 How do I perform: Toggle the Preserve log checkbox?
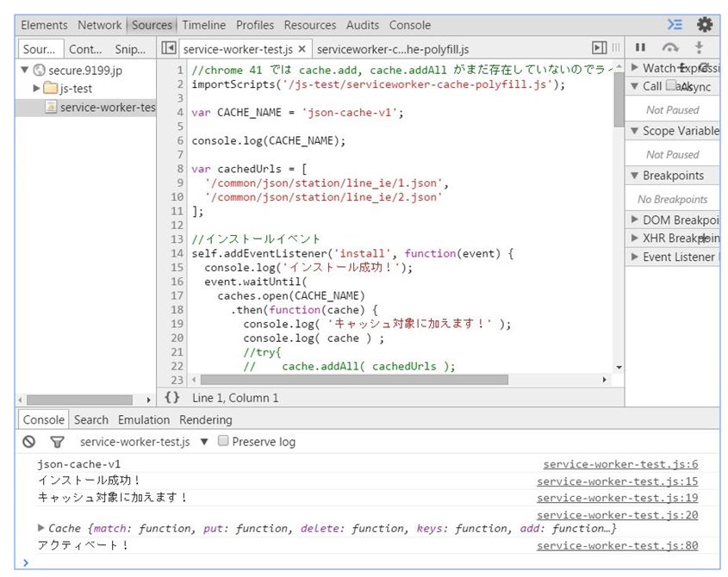pyautogui.click(x=223, y=441)
